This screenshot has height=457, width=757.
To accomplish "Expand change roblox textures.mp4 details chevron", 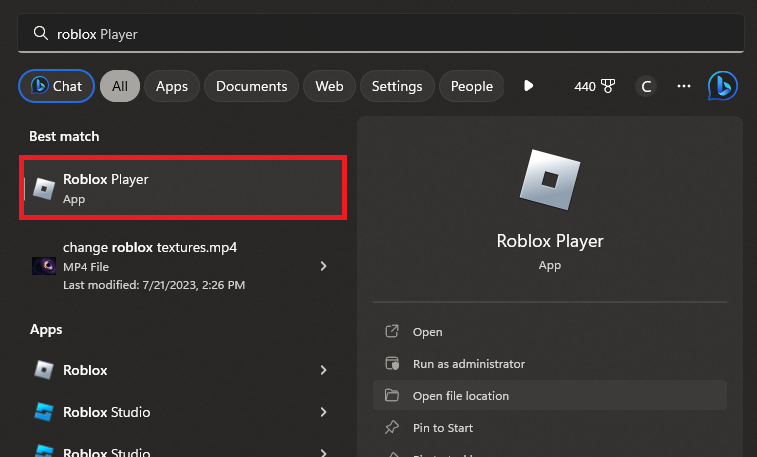I will [323, 266].
